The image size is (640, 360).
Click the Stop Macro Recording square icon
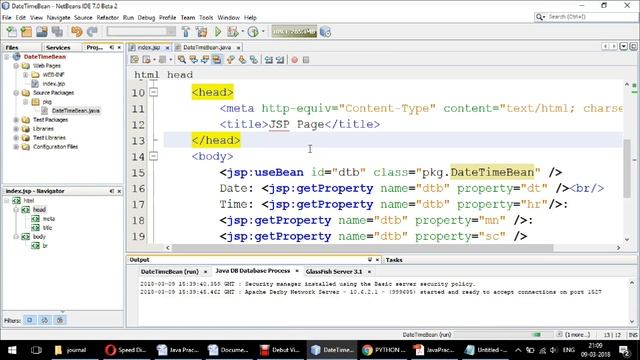coord(306,60)
